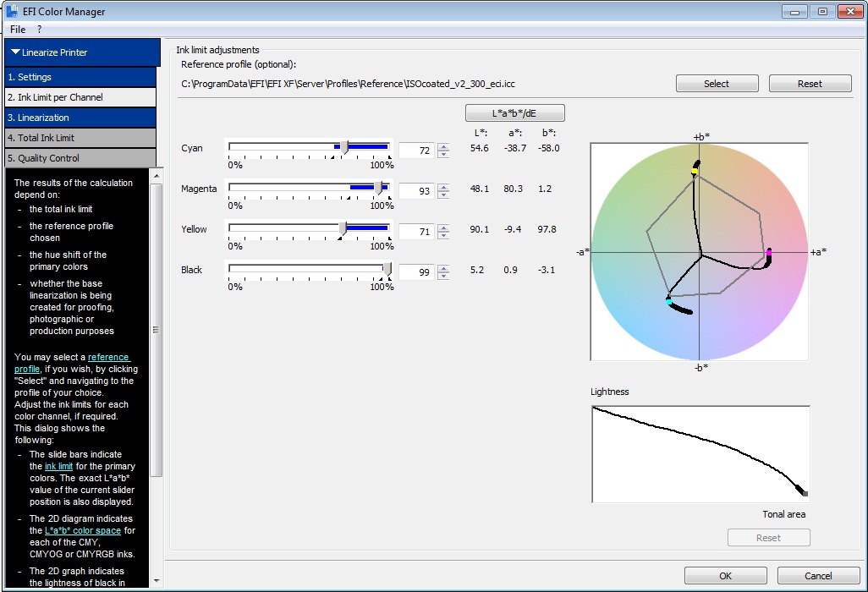Click Black L* value 5.2

(x=477, y=270)
